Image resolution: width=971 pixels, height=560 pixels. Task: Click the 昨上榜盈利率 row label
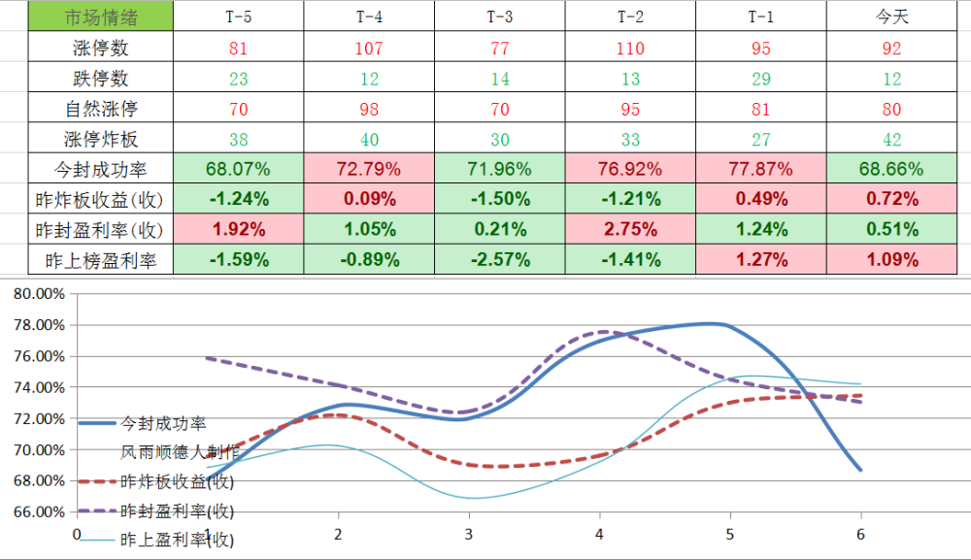(100, 260)
